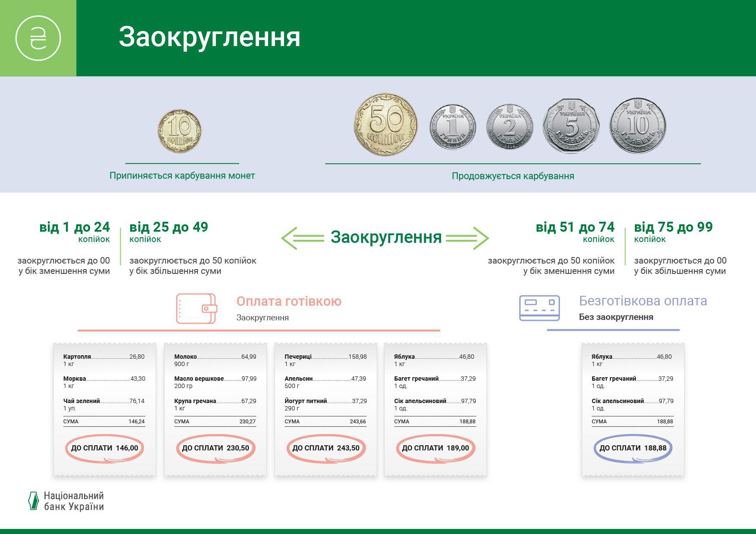Click 'Припиняється карбування монет' caption
The width and height of the screenshot is (756, 534).
tap(182, 176)
